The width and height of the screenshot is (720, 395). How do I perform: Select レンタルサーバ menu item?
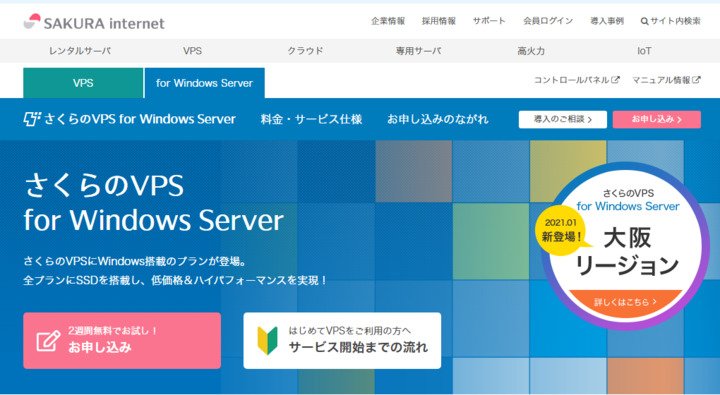pos(80,51)
